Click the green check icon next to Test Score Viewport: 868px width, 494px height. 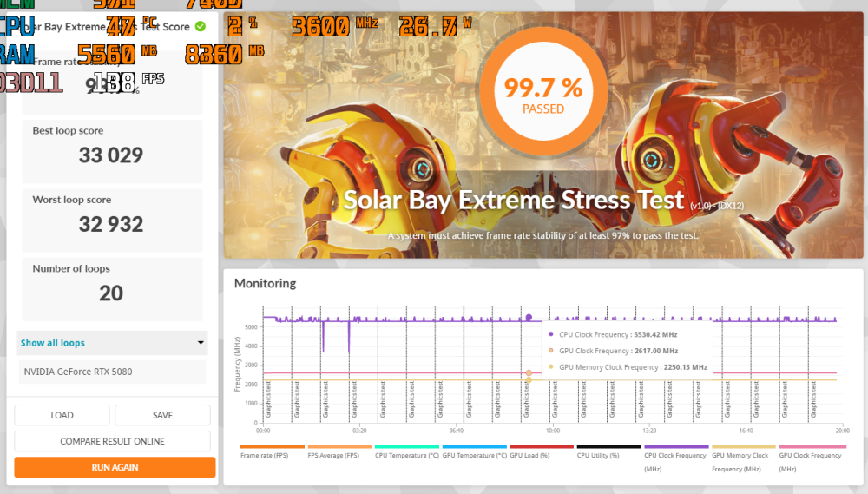point(201,26)
